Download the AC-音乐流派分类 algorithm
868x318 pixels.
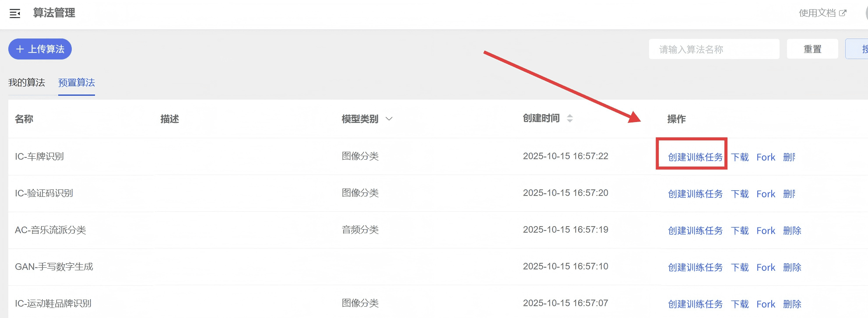(x=740, y=231)
